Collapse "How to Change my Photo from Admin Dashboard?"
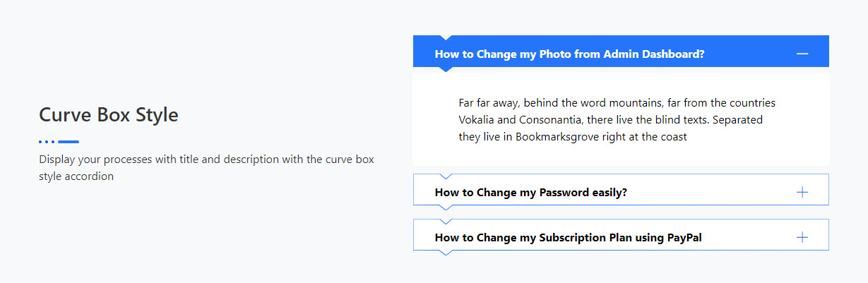The image size is (868, 283). pyautogui.click(x=569, y=54)
